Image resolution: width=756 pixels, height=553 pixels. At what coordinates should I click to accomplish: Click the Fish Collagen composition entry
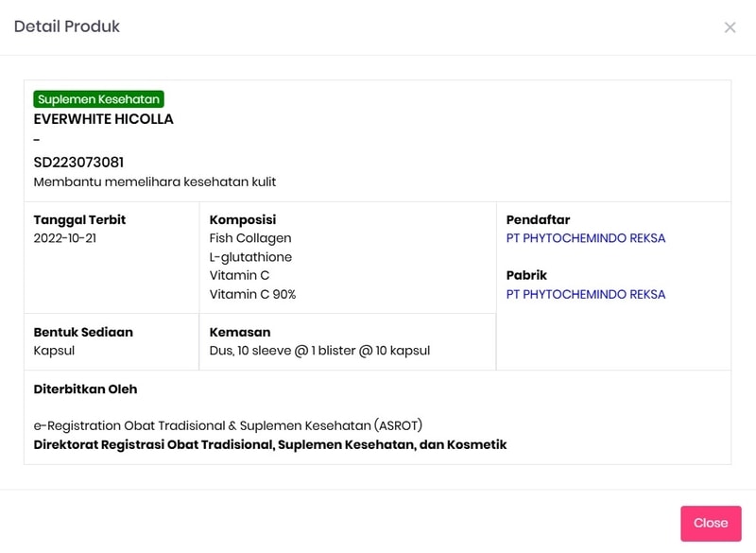(x=250, y=238)
